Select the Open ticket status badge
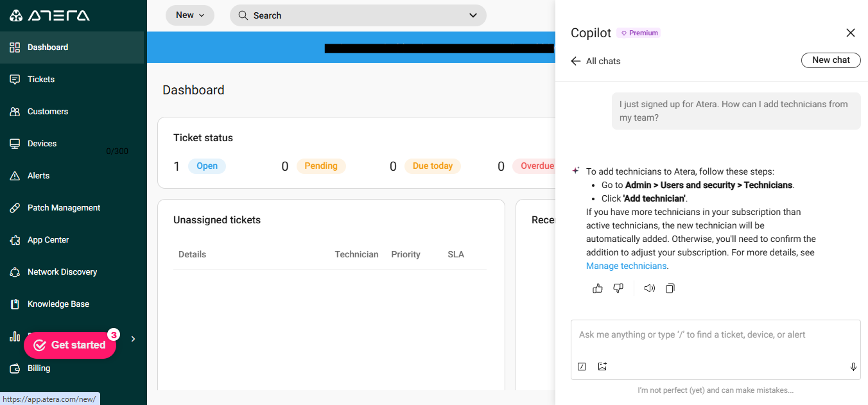 click(207, 166)
